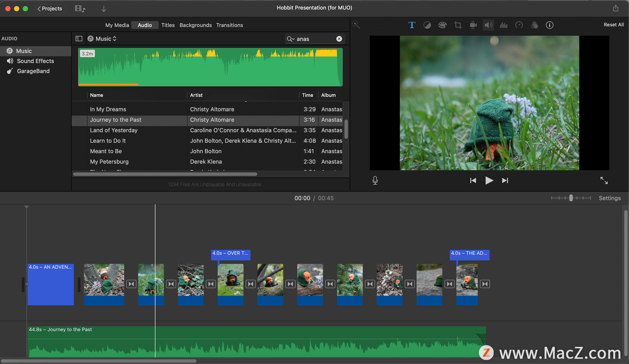Click the transition icon after the last clip
Screen dimensions: 629x364
tap(485, 284)
